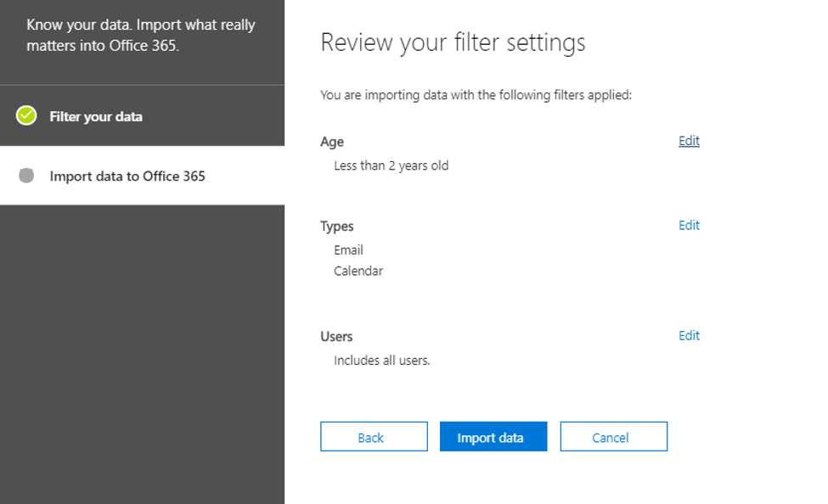This screenshot has height=504, width=828.
Task: Edit the Users filter setting
Action: point(689,335)
